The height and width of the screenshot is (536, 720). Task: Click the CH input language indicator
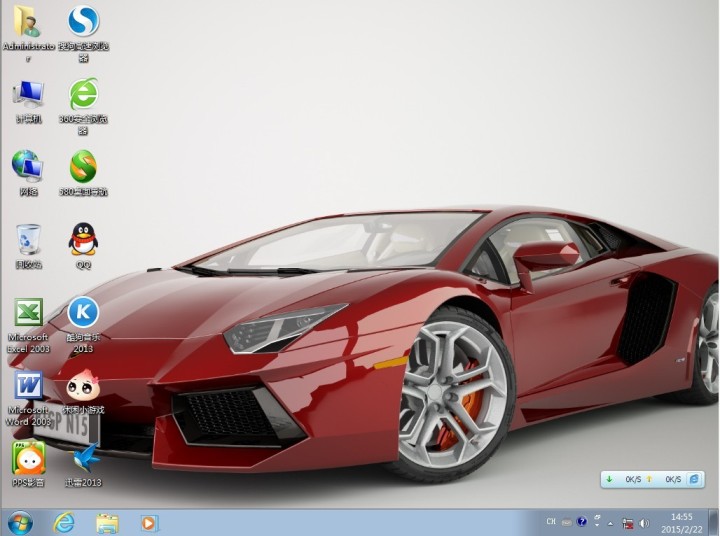551,522
